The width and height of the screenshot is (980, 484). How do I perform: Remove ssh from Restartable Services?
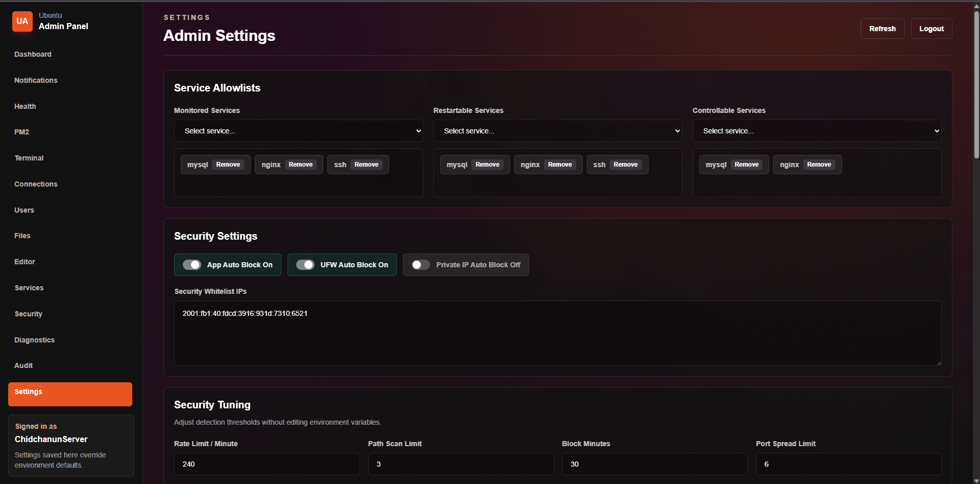626,165
